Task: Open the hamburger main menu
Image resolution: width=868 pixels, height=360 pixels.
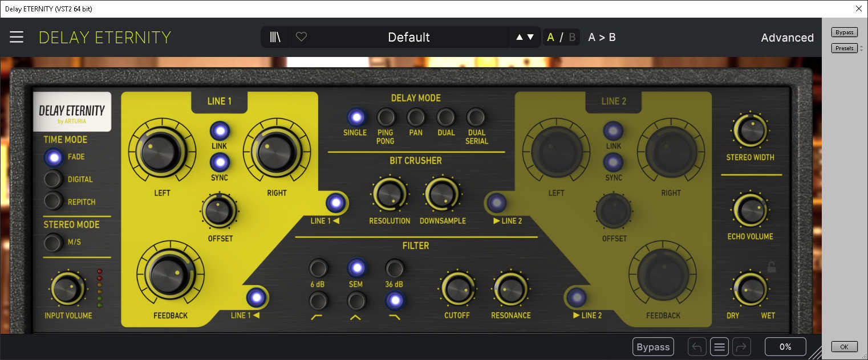Action: (x=17, y=38)
